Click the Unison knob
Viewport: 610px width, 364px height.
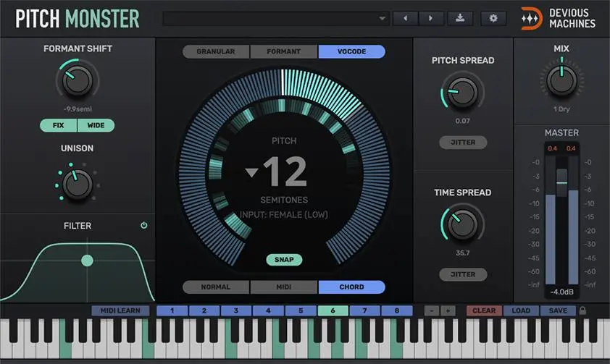pos(78,185)
